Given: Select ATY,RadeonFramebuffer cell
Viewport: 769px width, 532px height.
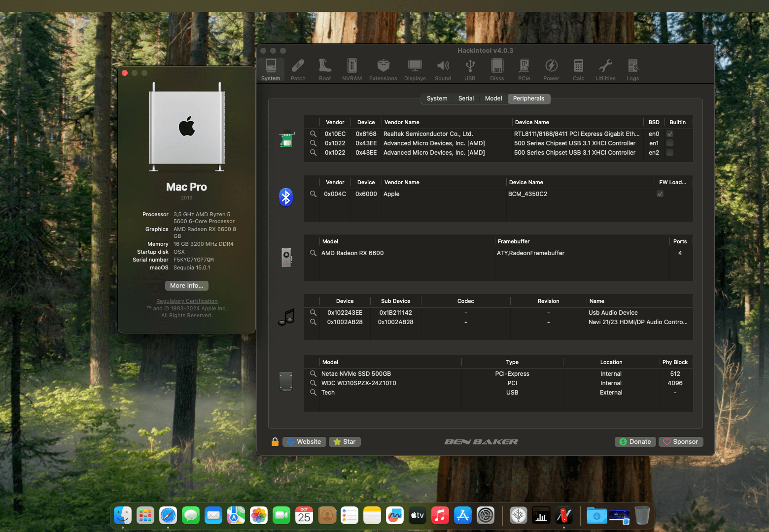Looking at the screenshot, I should [530, 253].
